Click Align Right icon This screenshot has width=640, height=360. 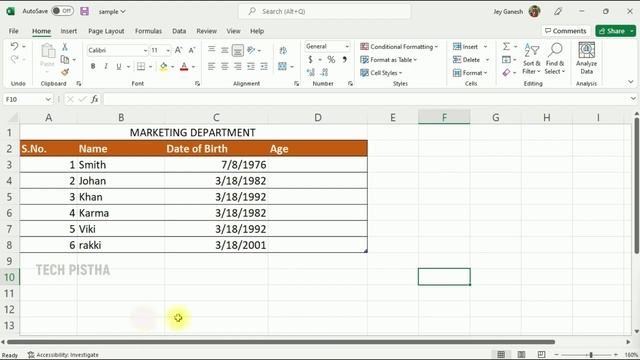pos(238,66)
